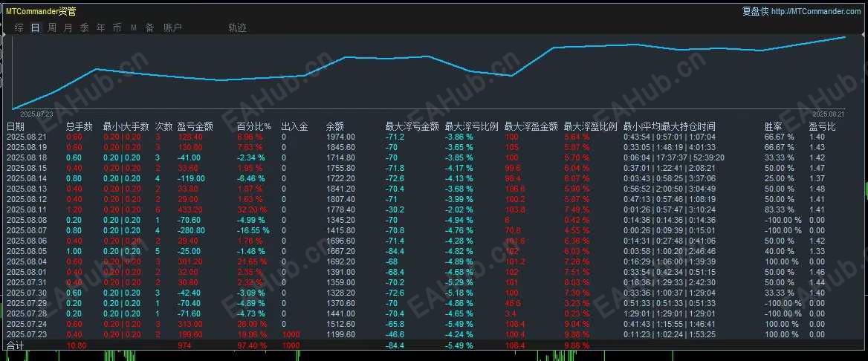Screen dimensions: 868x361
Task: Click total percentage 97.40 %
Action: point(252,345)
